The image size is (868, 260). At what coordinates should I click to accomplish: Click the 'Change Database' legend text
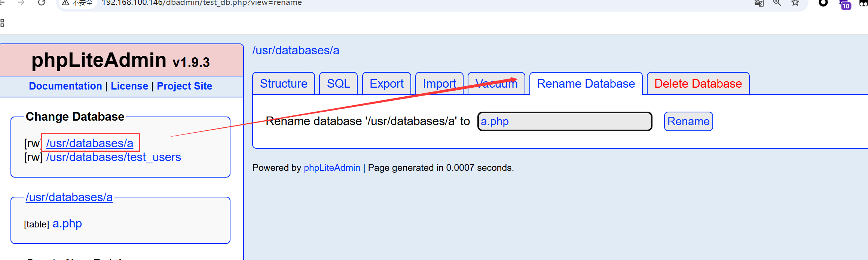(75, 117)
